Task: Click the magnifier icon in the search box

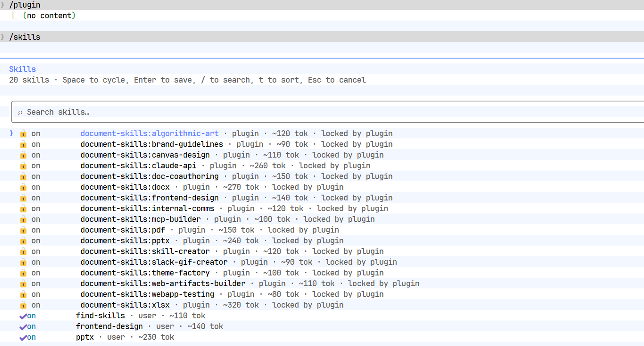Action: click(x=20, y=113)
